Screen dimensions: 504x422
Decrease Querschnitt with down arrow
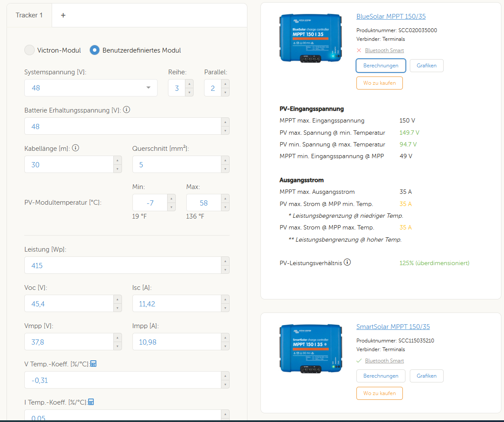[225, 169]
